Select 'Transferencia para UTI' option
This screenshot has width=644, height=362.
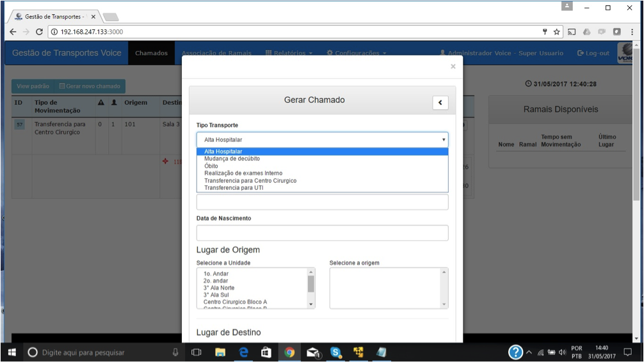[234, 188]
